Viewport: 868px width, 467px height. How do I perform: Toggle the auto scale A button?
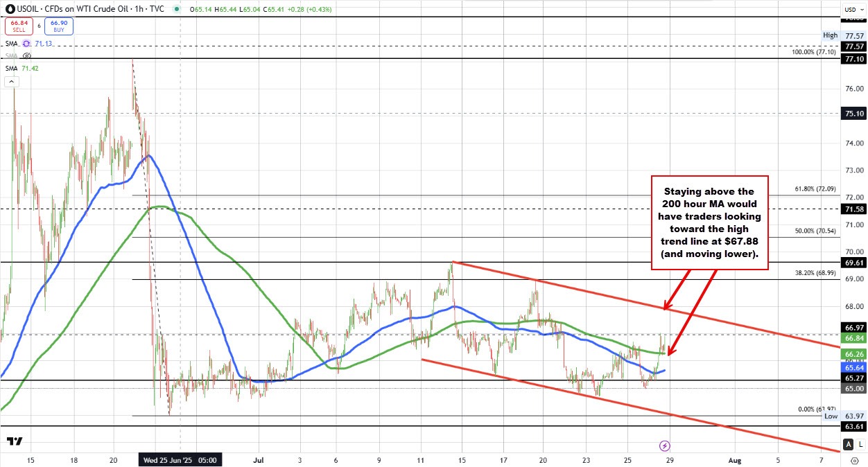[x=849, y=445]
